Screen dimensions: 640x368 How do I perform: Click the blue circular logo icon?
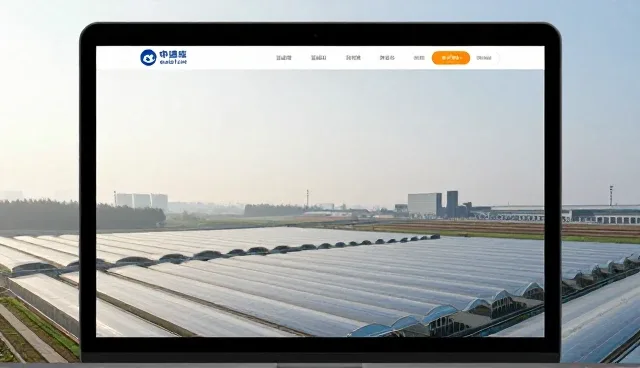coord(148,58)
